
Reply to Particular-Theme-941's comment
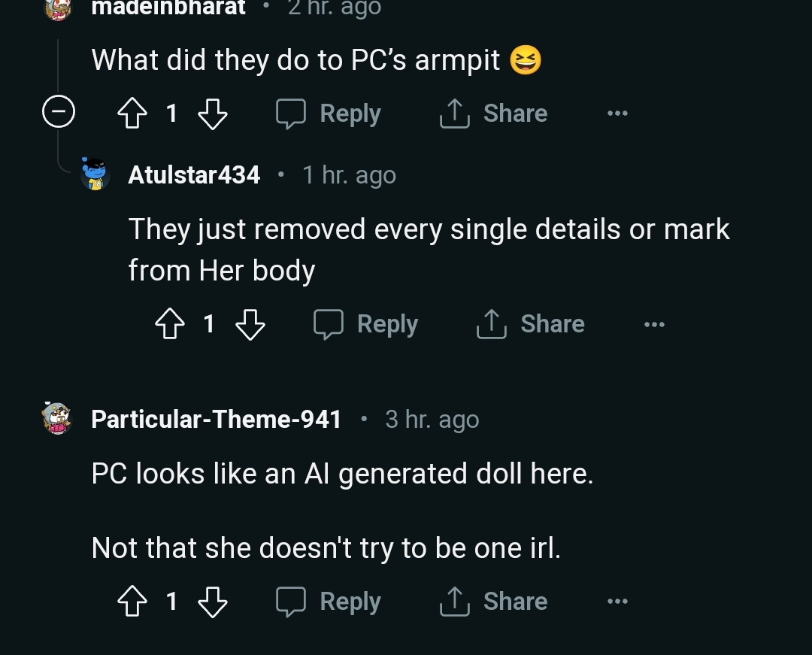329,602
